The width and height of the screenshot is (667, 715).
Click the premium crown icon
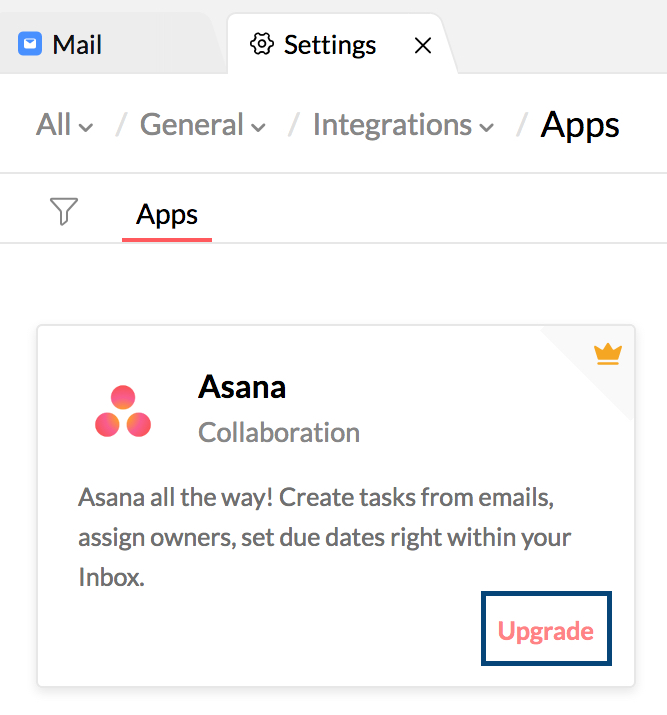coord(608,354)
